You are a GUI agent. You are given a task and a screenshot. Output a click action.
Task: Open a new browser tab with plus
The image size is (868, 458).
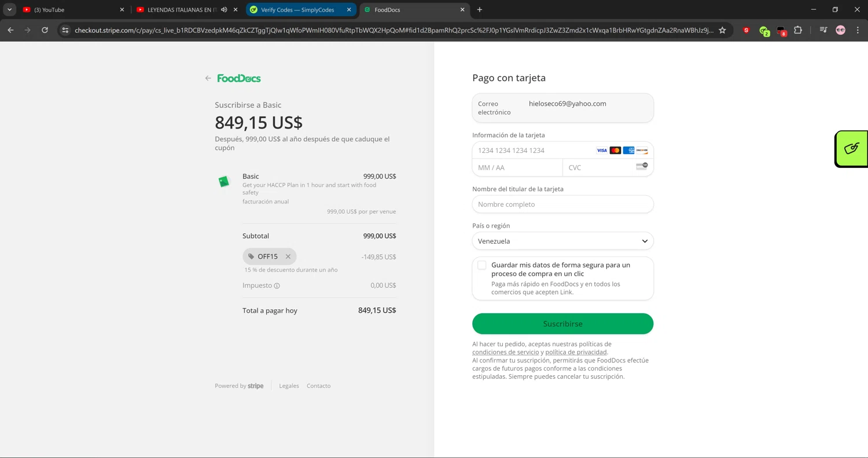pyautogui.click(x=480, y=10)
